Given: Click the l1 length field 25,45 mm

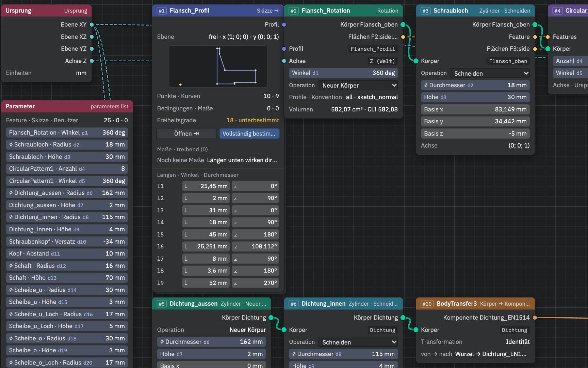Looking at the screenshot, I should (206, 186).
